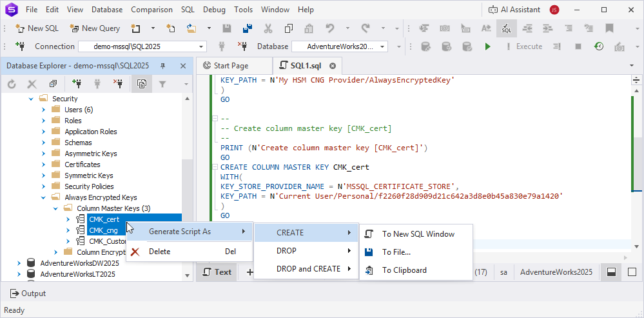Open the AI Assistant button
The image size is (644, 318).
click(514, 10)
